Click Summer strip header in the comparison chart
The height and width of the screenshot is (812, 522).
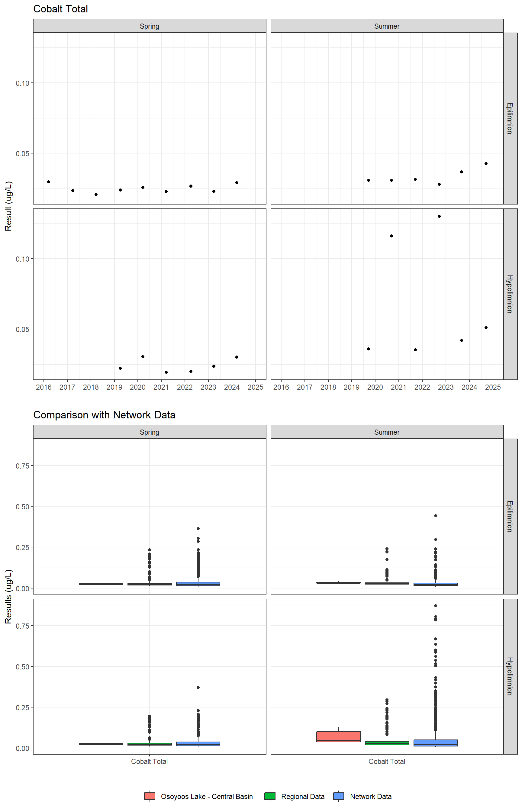pyautogui.click(x=387, y=432)
